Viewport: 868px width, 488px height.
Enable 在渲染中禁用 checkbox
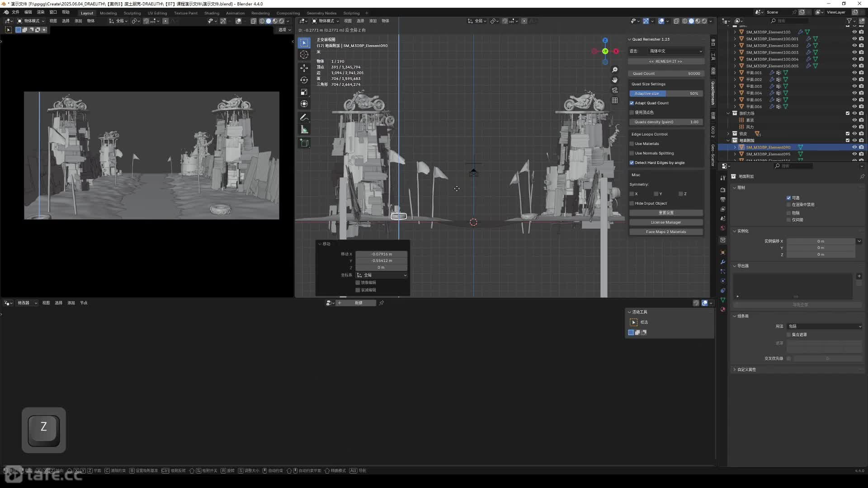[788, 205]
